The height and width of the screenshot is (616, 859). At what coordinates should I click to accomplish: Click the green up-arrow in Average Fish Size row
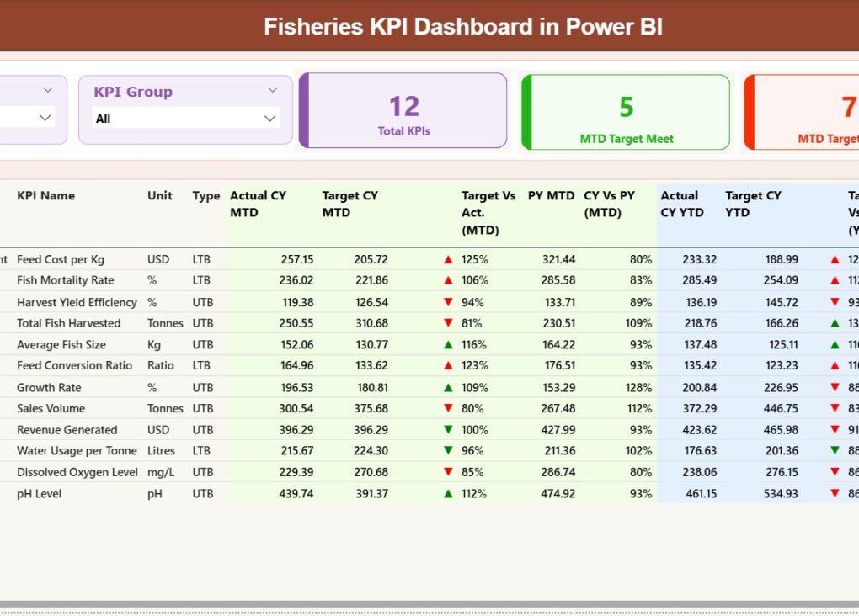[x=447, y=344]
